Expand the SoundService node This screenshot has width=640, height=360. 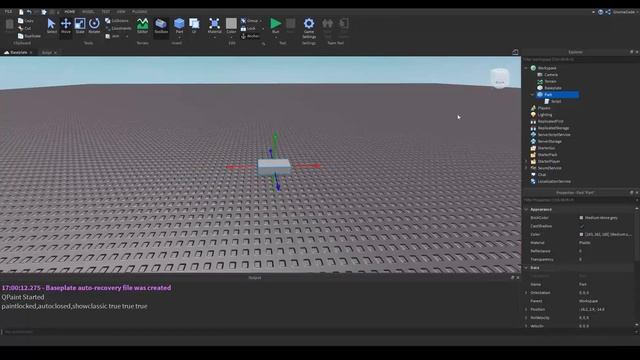click(x=526, y=168)
